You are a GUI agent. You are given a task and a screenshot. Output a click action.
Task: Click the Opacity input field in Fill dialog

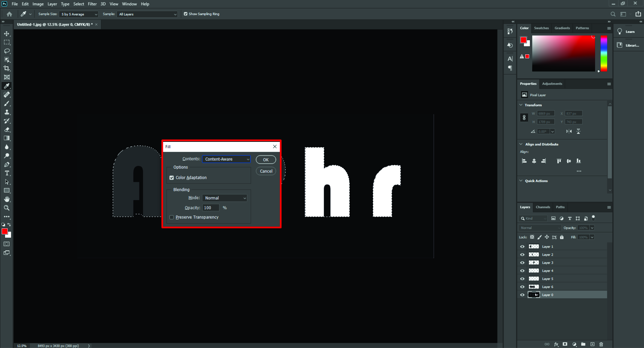[211, 208]
